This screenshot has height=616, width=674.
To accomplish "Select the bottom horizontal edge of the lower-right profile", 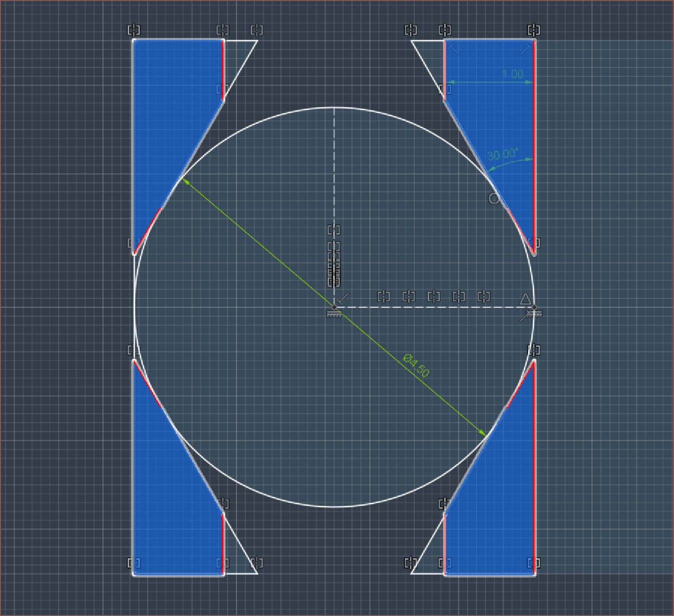I will coord(489,575).
